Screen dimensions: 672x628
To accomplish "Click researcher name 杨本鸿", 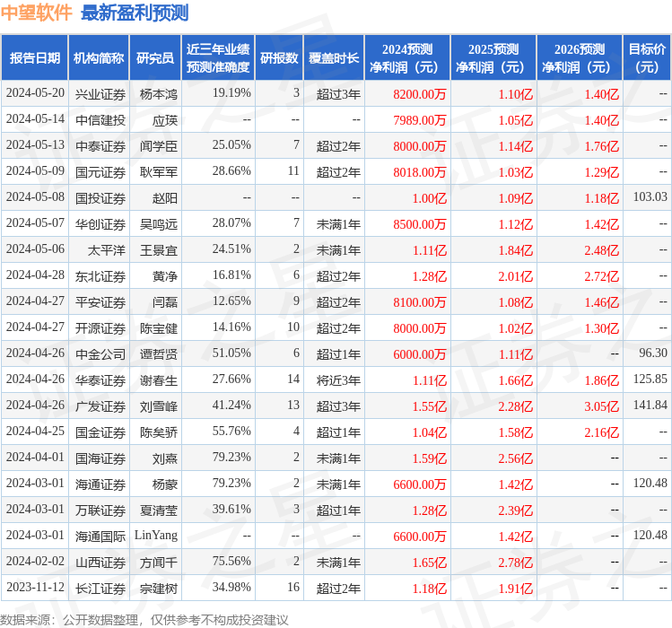I will 159,94.
